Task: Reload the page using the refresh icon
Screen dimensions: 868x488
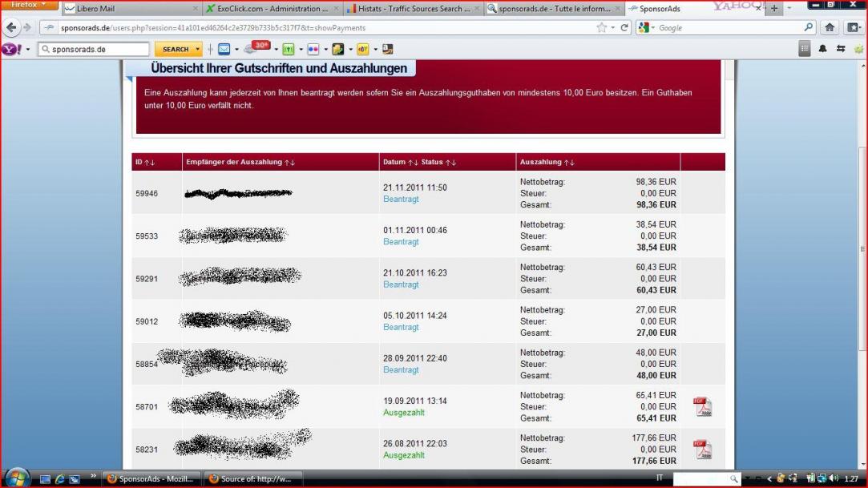Action: (625, 28)
